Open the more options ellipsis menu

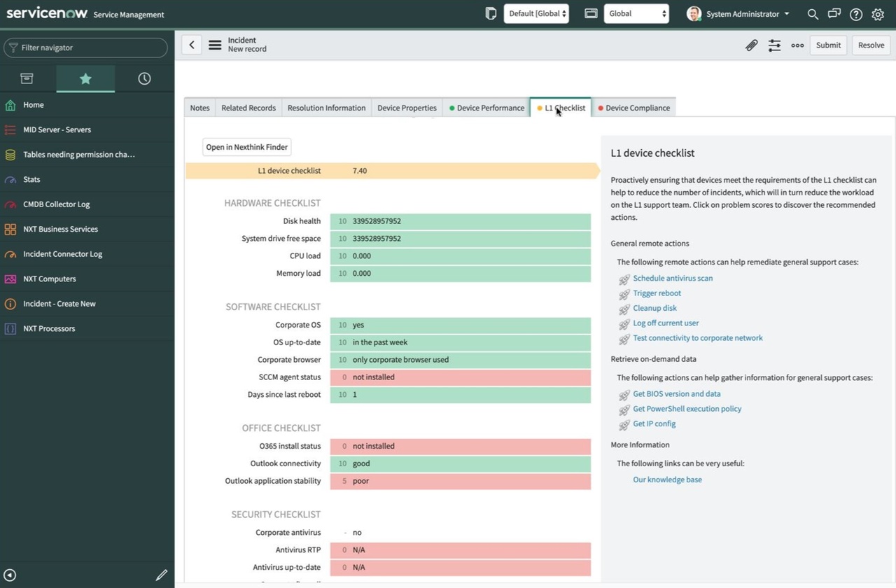[x=797, y=45]
